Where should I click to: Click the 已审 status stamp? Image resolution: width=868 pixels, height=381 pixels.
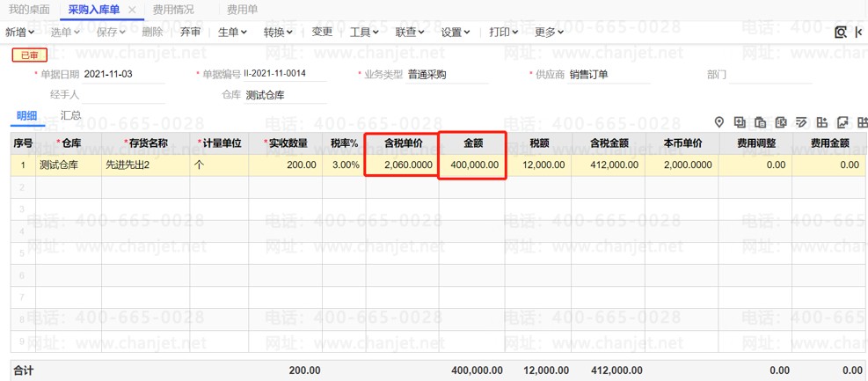point(30,55)
